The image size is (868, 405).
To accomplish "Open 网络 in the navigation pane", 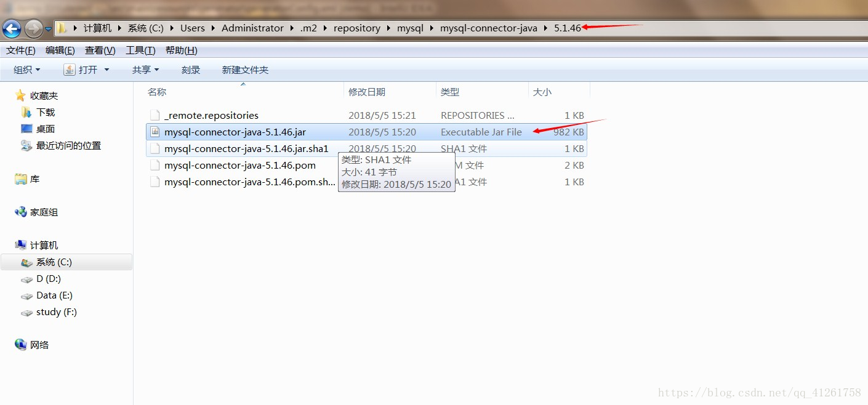I will click(x=39, y=345).
